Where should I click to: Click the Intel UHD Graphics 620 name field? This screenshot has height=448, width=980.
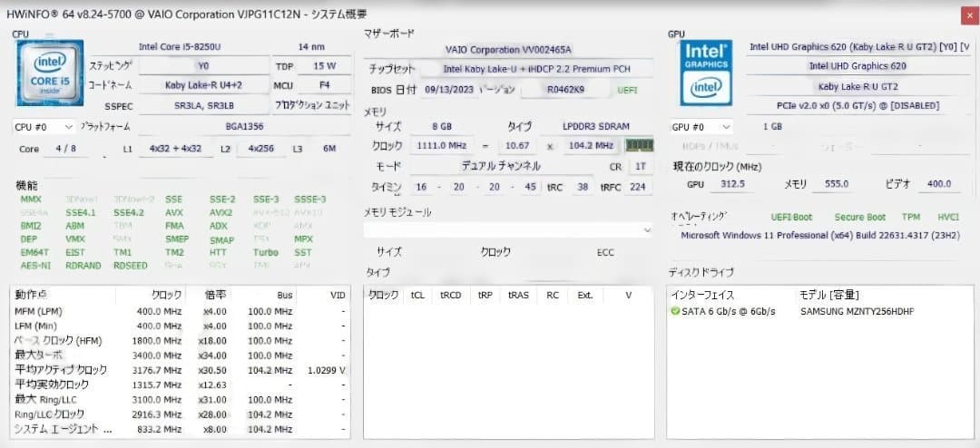click(x=857, y=65)
